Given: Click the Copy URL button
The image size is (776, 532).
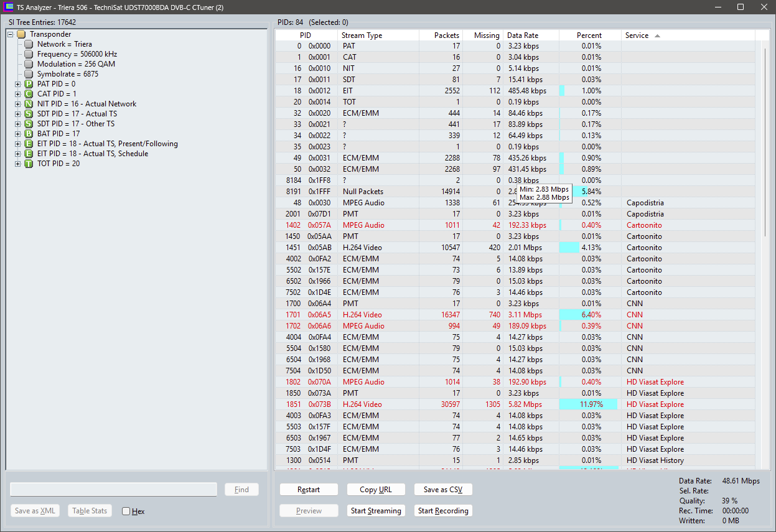Looking at the screenshot, I should 376,490.
